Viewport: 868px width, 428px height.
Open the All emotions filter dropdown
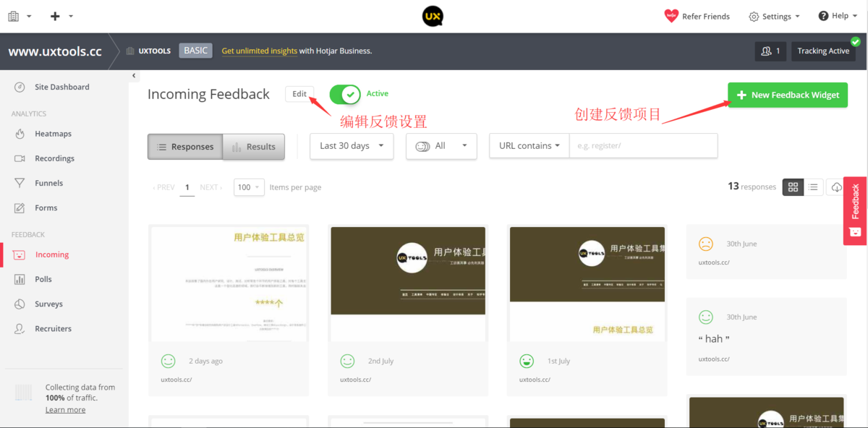click(441, 146)
